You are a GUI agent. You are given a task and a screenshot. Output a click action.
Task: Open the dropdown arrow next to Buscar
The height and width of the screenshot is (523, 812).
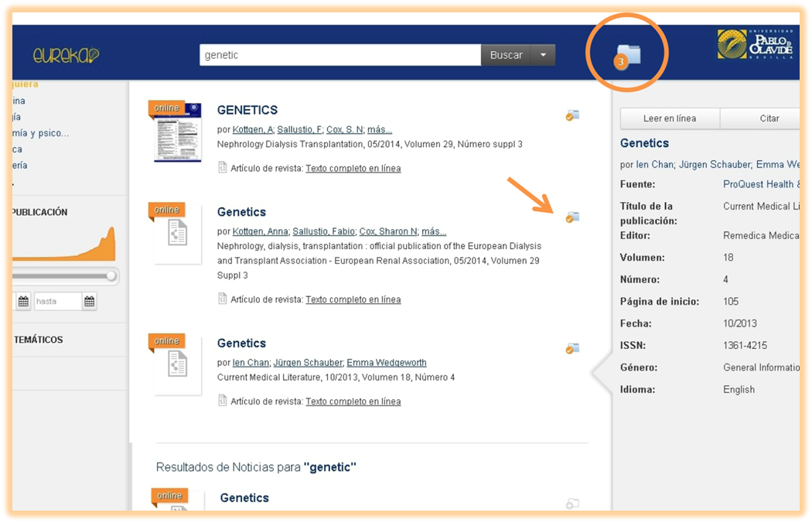tap(543, 55)
